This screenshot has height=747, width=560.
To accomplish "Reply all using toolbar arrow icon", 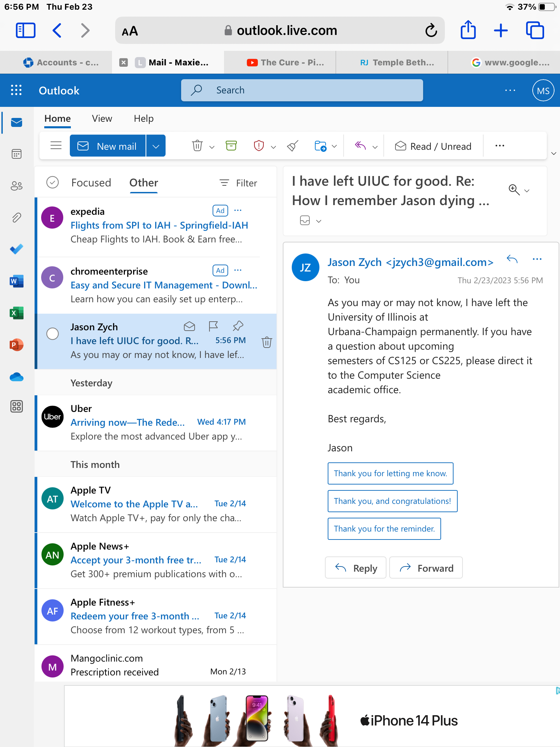I will coord(361,146).
